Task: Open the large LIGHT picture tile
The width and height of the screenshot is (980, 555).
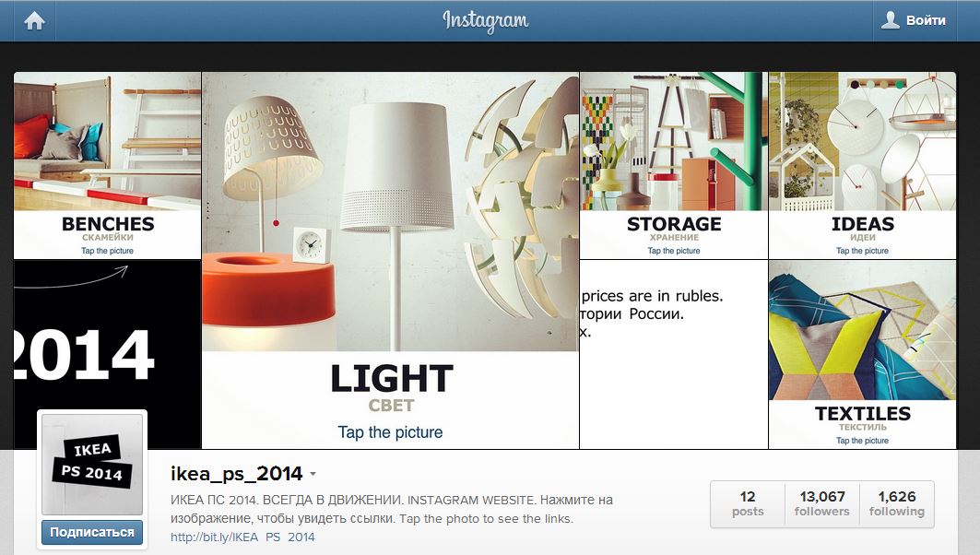Action: pyautogui.click(x=391, y=260)
